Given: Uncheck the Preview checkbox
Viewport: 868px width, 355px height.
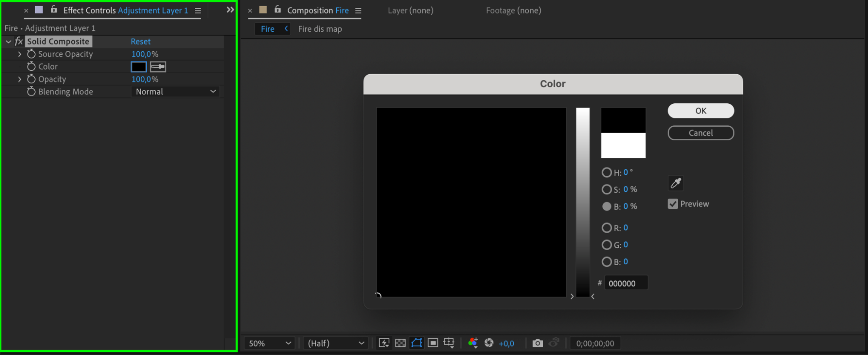Looking at the screenshot, I should click(673, 204).
